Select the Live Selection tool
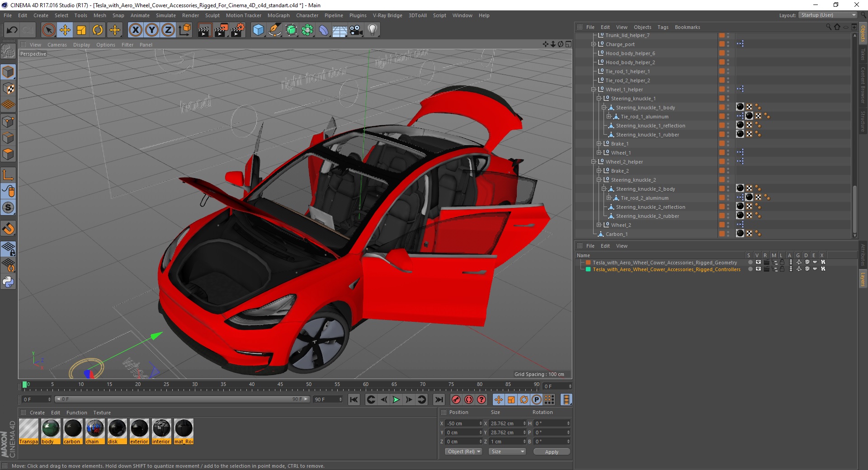This screenshot has width=868, height=470. pos(48,30)
